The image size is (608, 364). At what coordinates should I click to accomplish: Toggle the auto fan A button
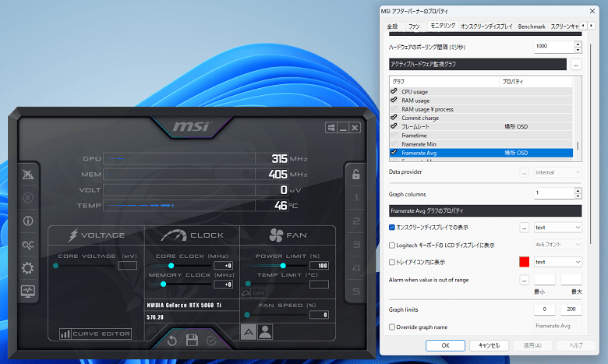point(249,332)
